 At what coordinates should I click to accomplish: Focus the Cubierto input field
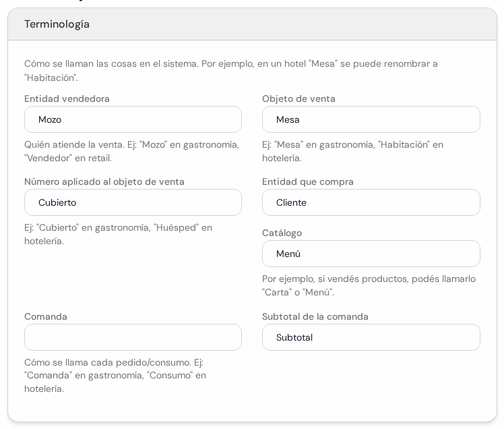[133, 202]
